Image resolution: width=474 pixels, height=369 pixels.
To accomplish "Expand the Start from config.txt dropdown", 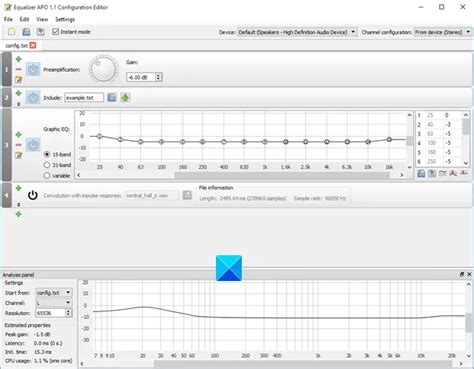I will tap(53, 293).
